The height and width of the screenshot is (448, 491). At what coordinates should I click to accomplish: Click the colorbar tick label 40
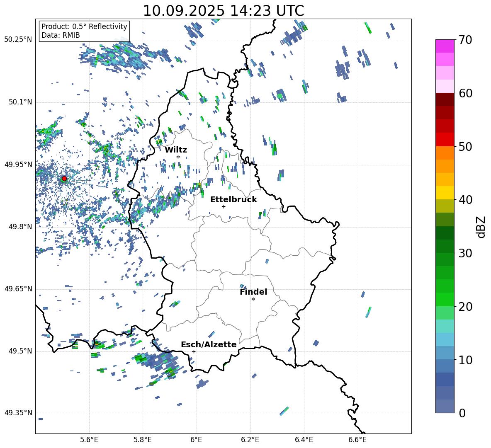465,200
